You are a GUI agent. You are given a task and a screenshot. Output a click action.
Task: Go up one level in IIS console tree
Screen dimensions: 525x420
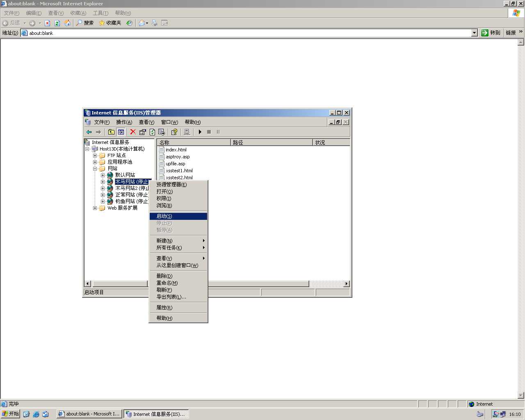(x=111, y=132)
